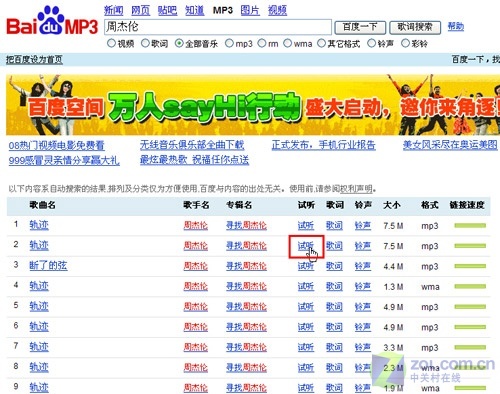Viewport: 500px width, 394px height.
Task: Open the 08热门视频电影免费看 link
Action: click(x=57, y=145)
